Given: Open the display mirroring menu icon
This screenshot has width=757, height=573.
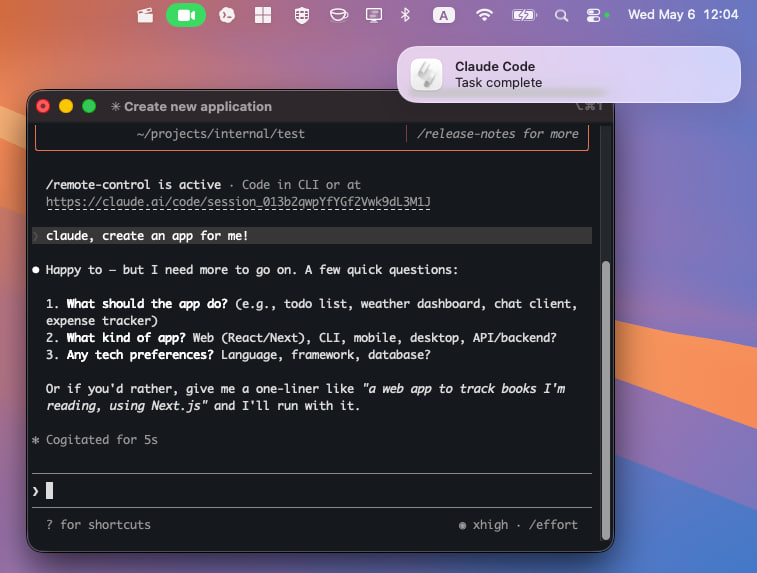Looking at the screenshot, I should tap(374, 15).
